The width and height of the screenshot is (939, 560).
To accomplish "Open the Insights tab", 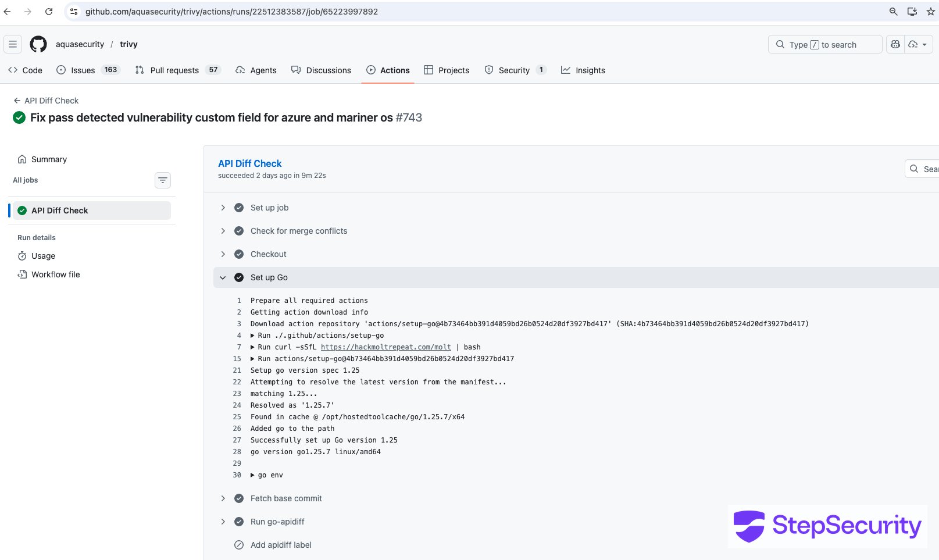I will point(583,70).
